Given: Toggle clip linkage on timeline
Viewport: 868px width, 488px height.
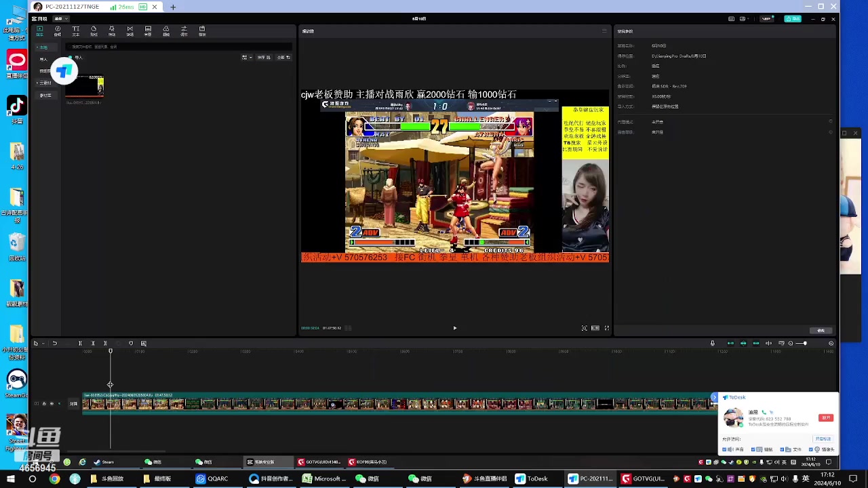Looking at the screenshot, I should pyautogui.click(x=756, y=344).
